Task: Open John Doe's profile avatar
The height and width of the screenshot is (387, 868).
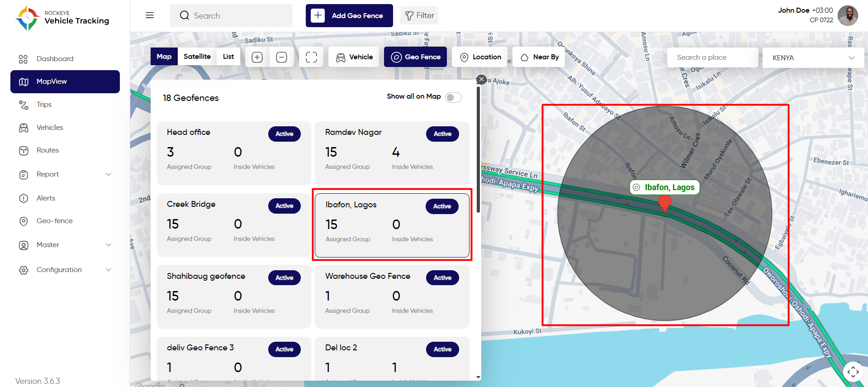Action: pos(848,16)
